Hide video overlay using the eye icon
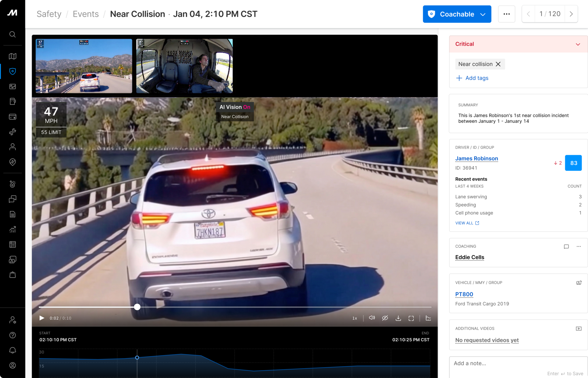The height and width of the screenshot is (378, 588). [385, 318]
